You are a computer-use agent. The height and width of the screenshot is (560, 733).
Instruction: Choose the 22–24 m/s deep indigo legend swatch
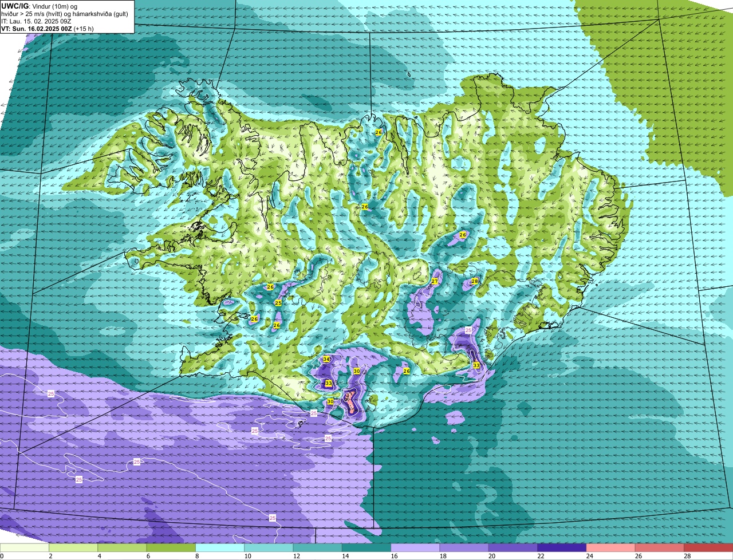tap(562, 547)
